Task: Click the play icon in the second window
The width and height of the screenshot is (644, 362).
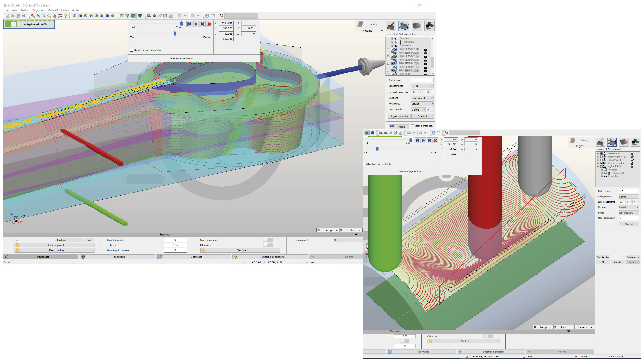Action: coord(423,140)
